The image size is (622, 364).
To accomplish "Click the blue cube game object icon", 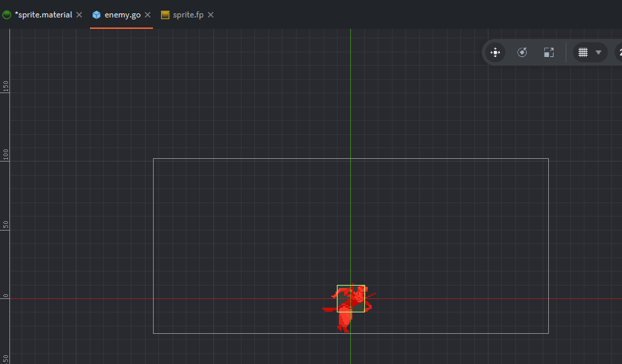I will point(97,15).
